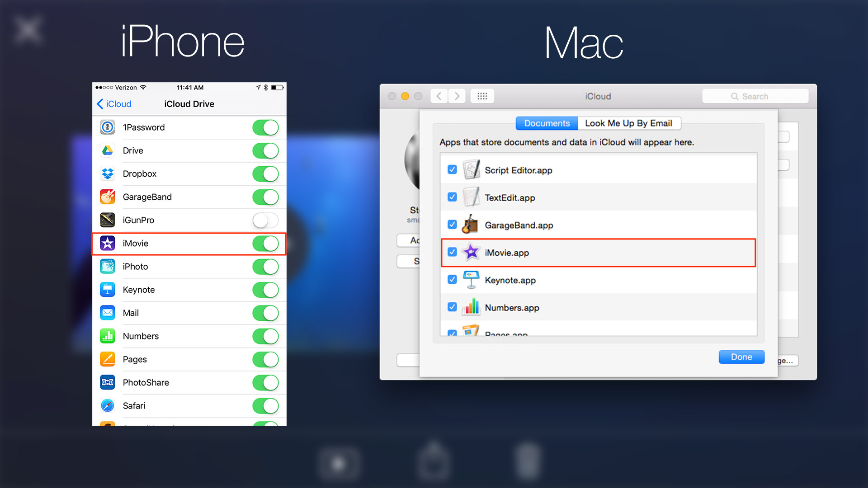This screenshot has height=488, width=868.
Task: Click the Bluetooth status icon on iPhone
Action: click(266, 88)
